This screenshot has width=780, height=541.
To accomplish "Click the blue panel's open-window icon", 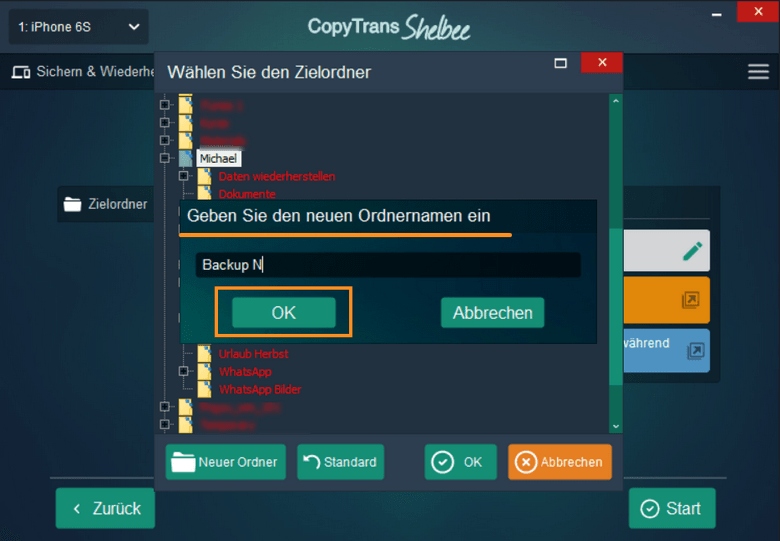I will (695, 351).
